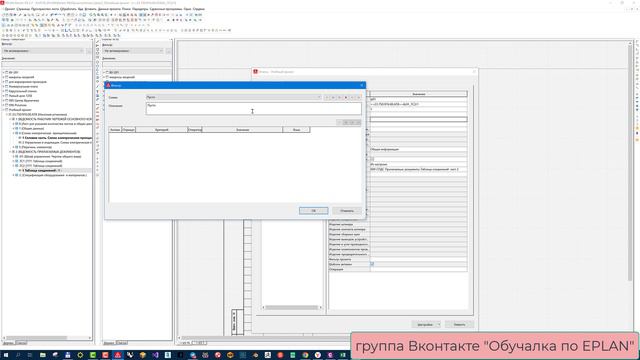Select 'Силовая часть' bold page in left tree

[x=57, y=138]
